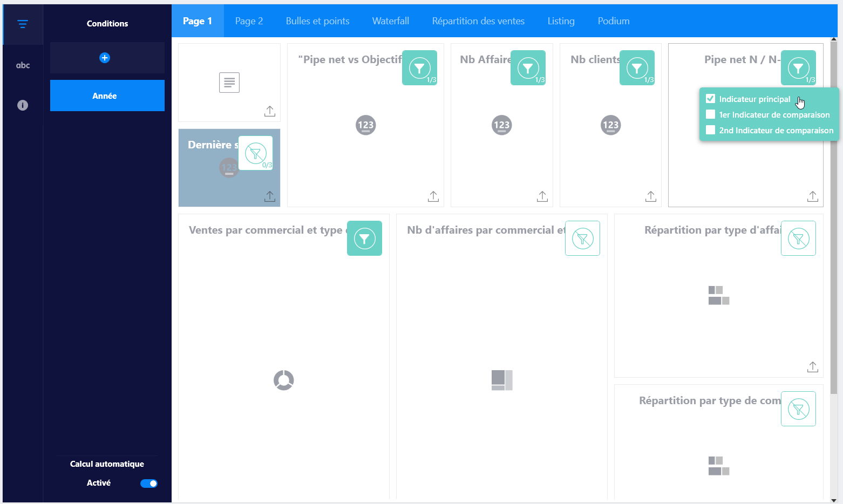Click export icon on Nb Affaires tile

[x=542, y=196]
